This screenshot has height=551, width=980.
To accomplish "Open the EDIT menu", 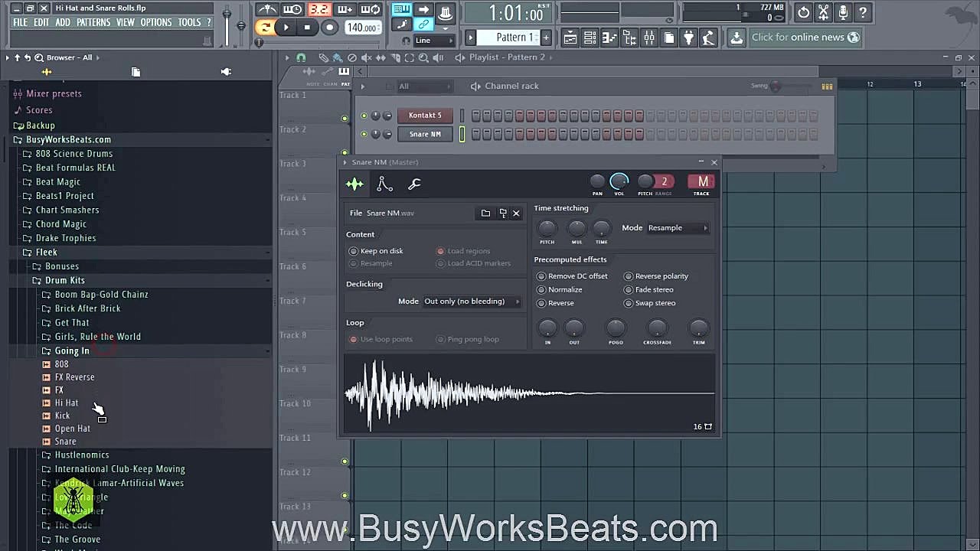I will [x=41, y=22].
